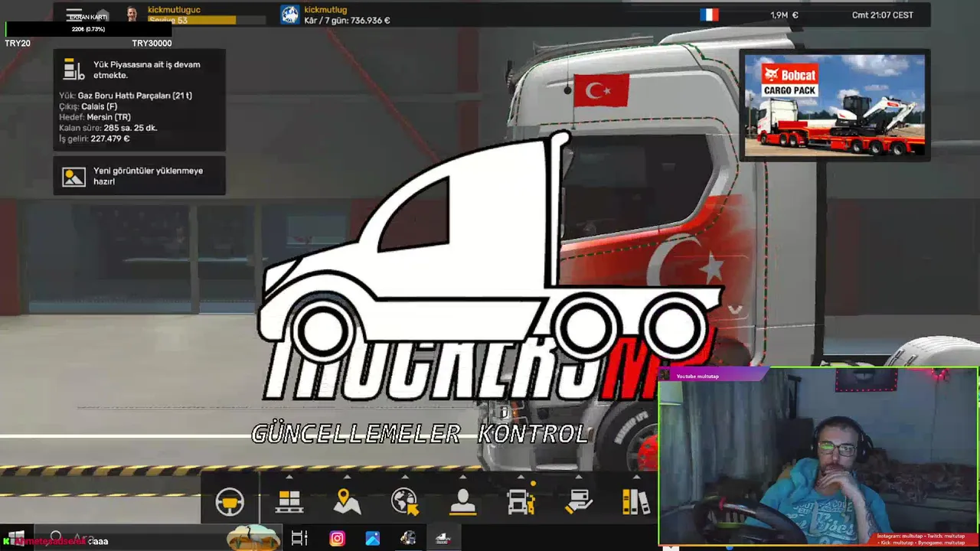Click the 1.9M € balance
The width and height of the screenshot is (980, 551).
pos(784,15)
